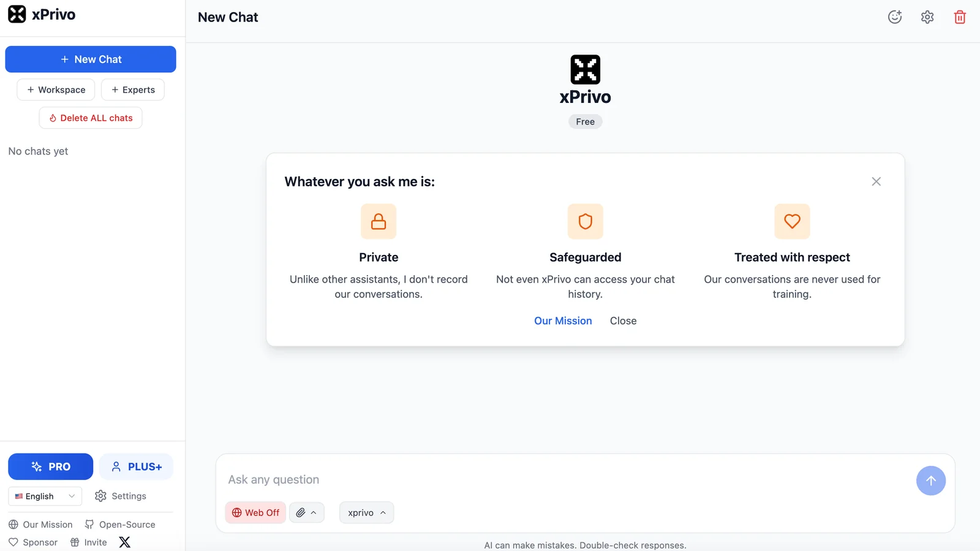Viewport: 980px width, 551px height.
Task: Open the Experts option
Action: click(133, 89)
